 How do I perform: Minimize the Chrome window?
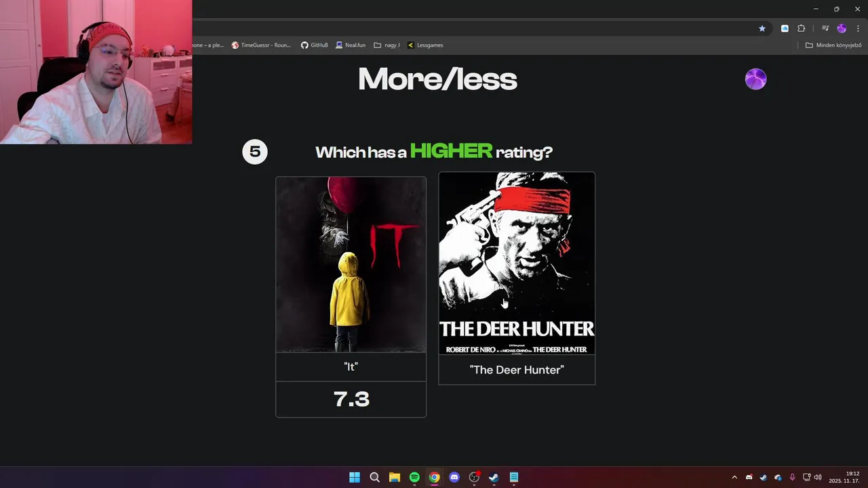pyautogui.click(x=815, y=9)
